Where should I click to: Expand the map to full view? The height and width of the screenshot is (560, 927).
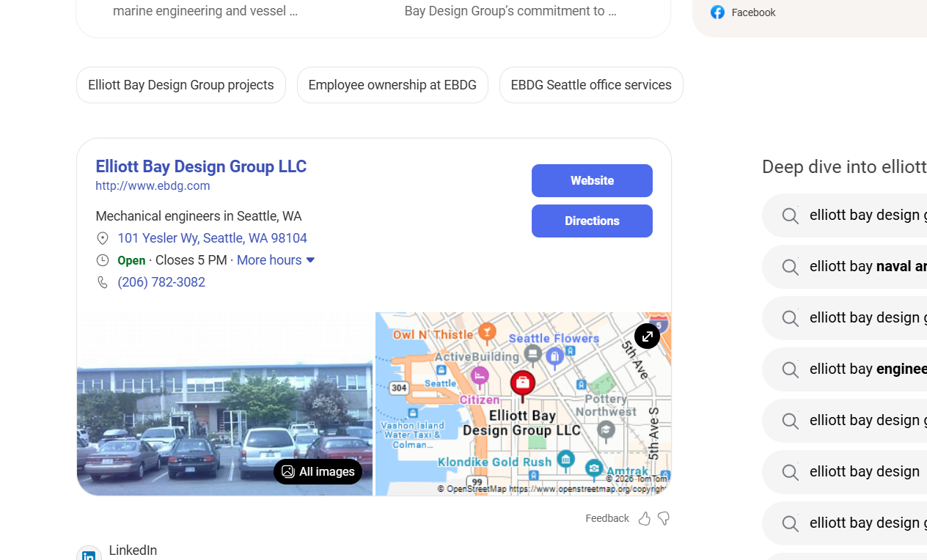pyautogui.click(x=647, y=336)
